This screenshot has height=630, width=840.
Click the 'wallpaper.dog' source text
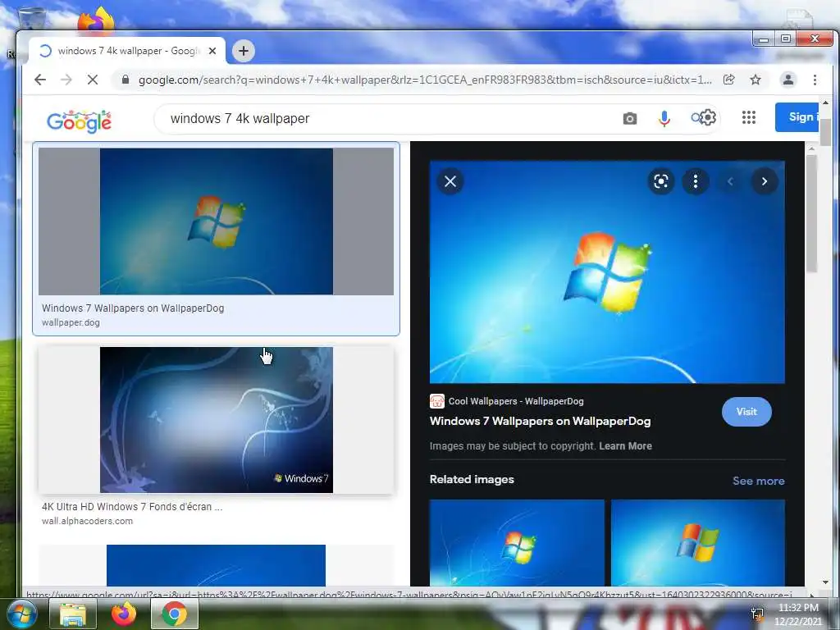71,322
